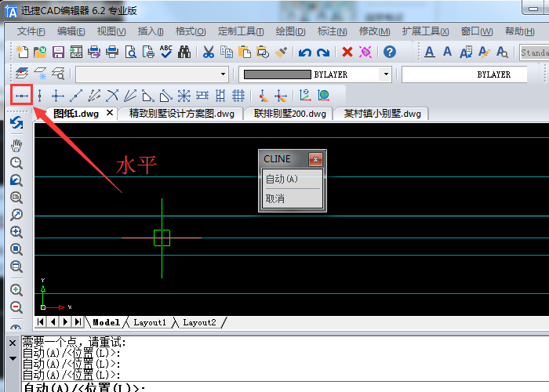Click the binoculars find icon
Screen dimensions: 549x392
[x=184, y=52]
